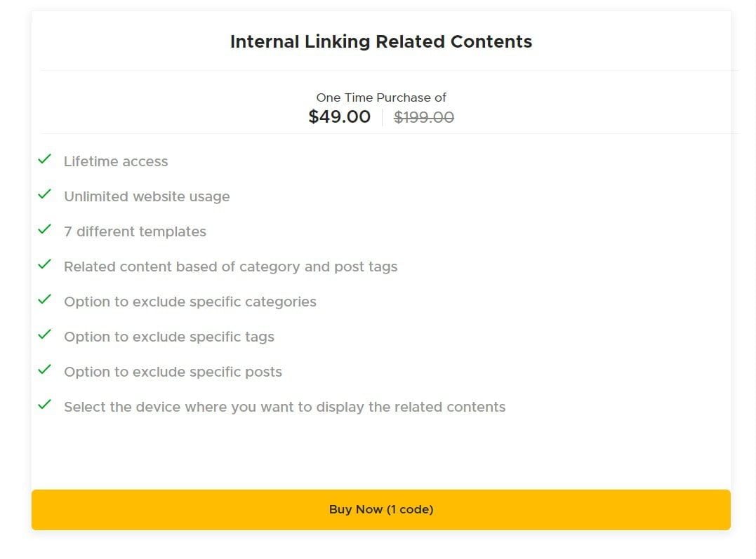
Task: Click the checkmark beside 7 different templates
Action: click(x=44, y=229)
